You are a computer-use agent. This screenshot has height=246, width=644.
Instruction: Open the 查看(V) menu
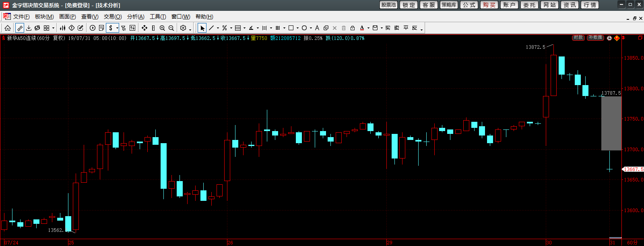click(x=90, y=17)
